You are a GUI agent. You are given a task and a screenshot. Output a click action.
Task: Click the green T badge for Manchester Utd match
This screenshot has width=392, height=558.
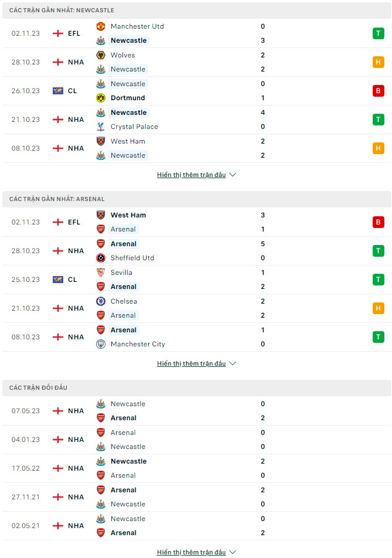click(378, 33)
